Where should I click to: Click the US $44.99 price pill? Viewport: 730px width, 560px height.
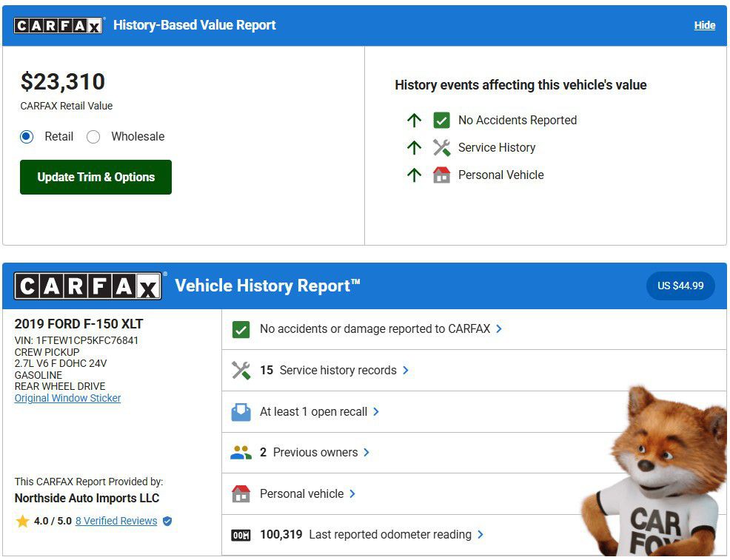[680, 286]
